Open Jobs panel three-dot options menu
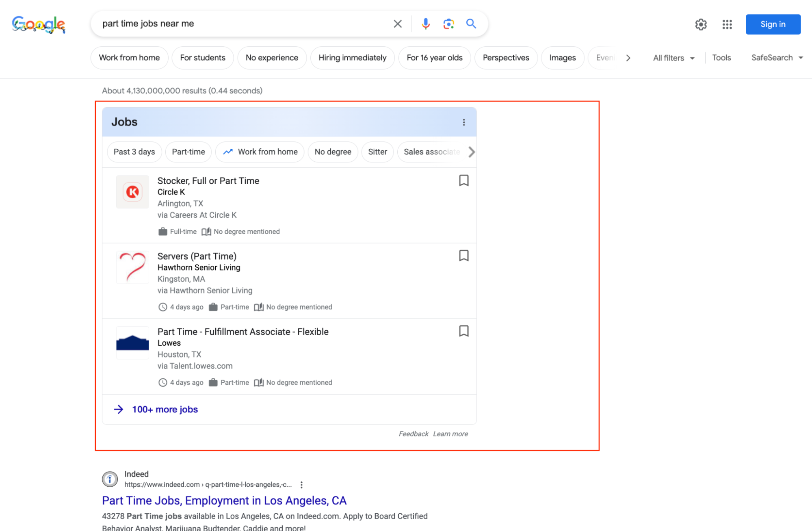812x531 pixels. click(464, 122)
